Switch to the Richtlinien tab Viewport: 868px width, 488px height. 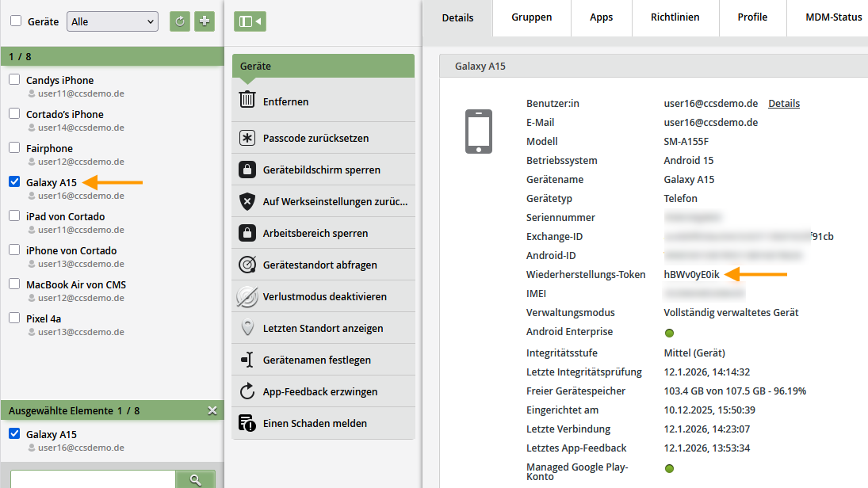pos(675,16)
